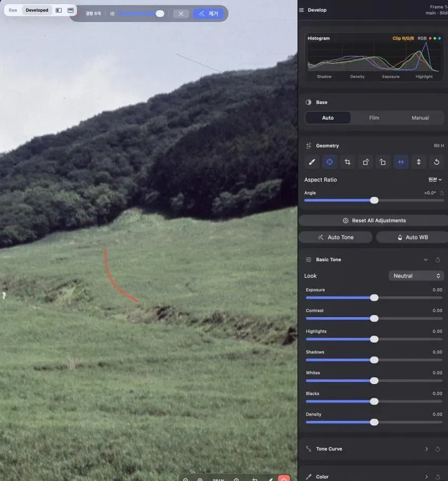448x481 pixels.
Task: Reset the Basic Tone section
Action: (x=438, y=260)
